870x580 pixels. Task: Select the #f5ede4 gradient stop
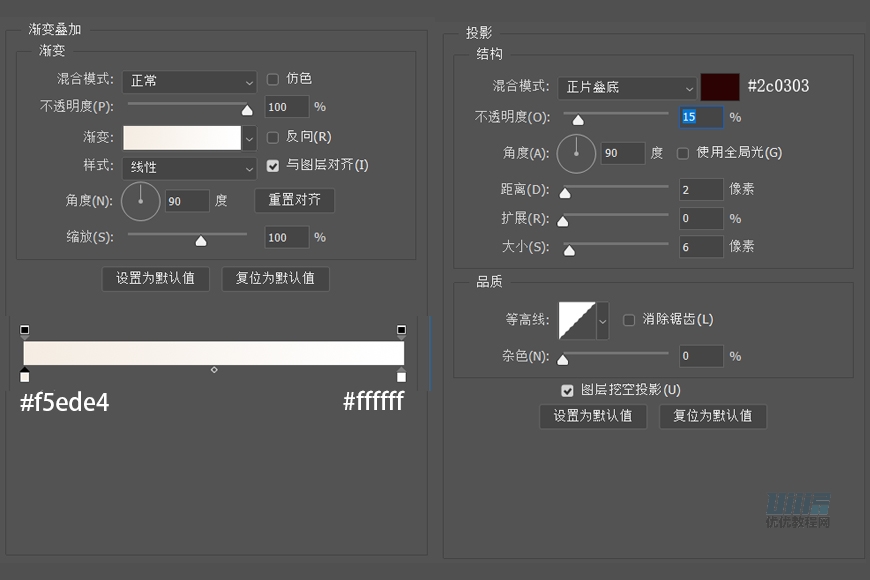(x=25, y=375)
